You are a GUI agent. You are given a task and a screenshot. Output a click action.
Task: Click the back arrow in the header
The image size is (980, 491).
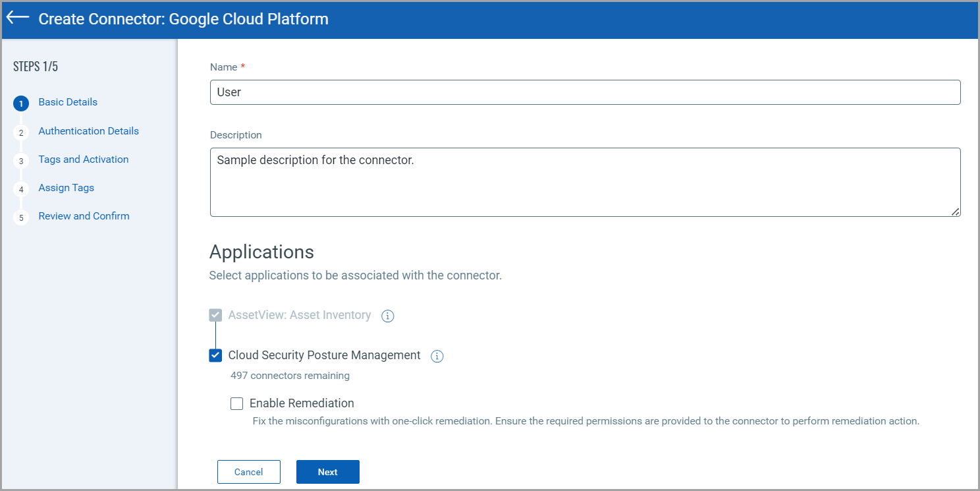point(16,18)
